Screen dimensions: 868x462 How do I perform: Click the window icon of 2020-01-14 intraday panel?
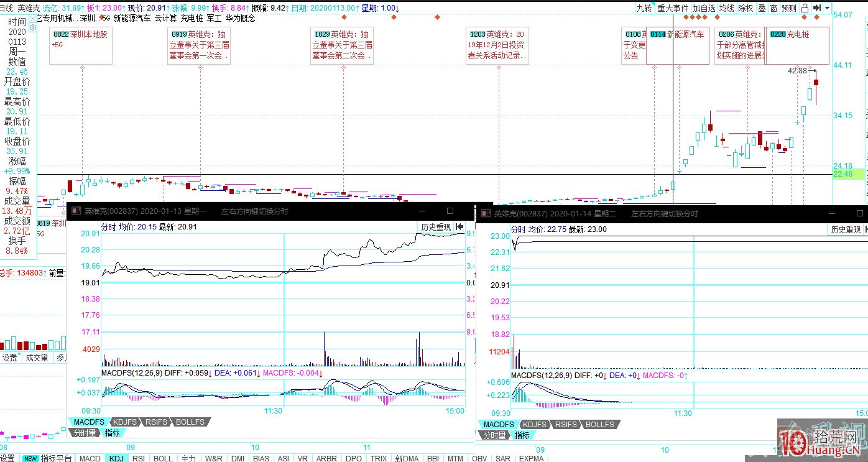[x=485, y=213]
